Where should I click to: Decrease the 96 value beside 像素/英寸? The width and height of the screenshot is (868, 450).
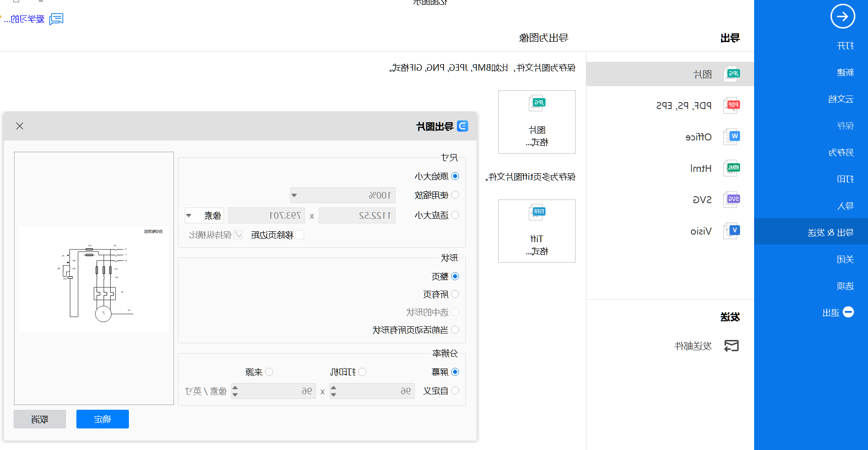coord(235,395)
